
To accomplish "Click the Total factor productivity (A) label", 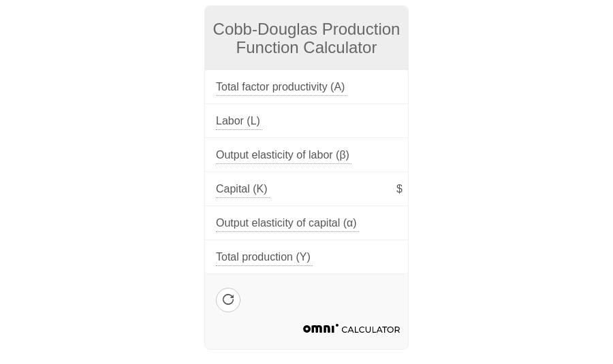I will pyautogui.click(x=280, y=87).
